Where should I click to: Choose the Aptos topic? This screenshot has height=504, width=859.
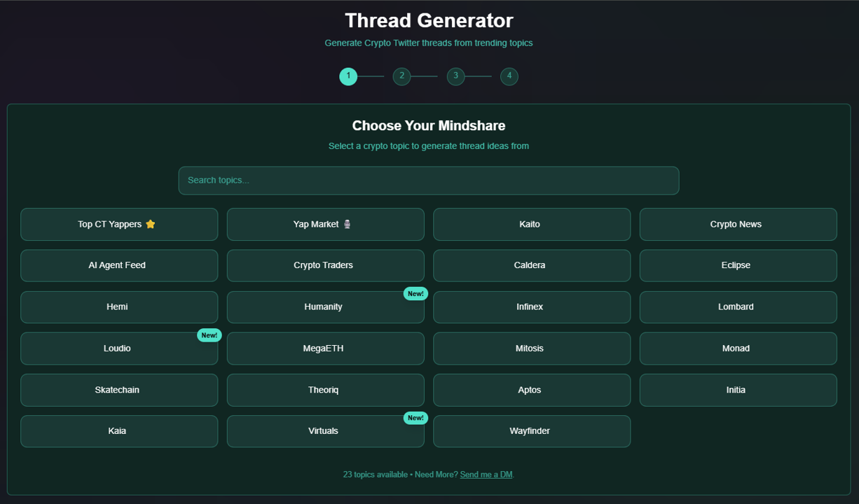532,390
